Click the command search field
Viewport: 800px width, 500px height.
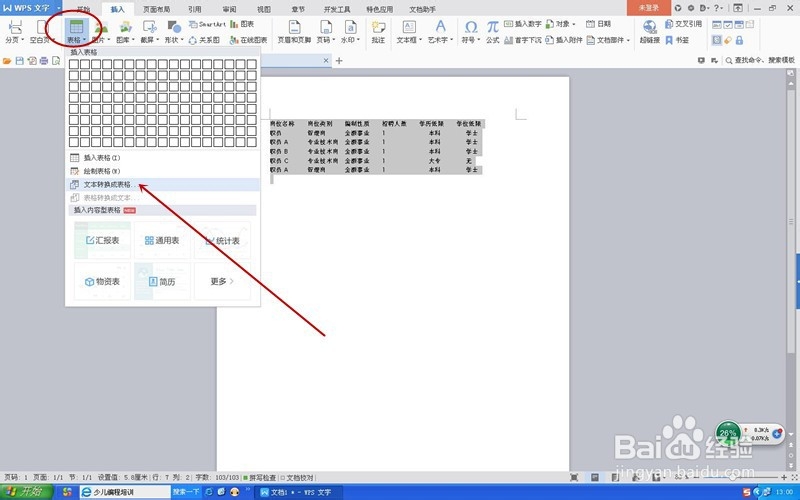760,60
